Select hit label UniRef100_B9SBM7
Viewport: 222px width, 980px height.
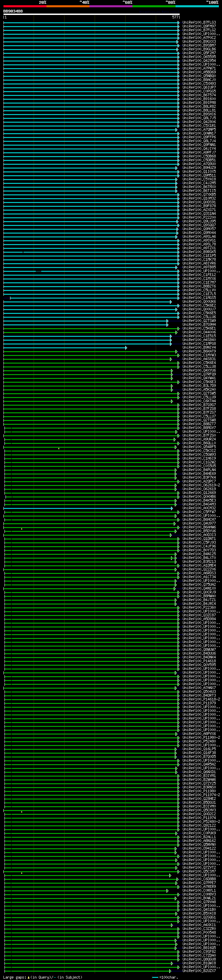click(x=199, y=46)
